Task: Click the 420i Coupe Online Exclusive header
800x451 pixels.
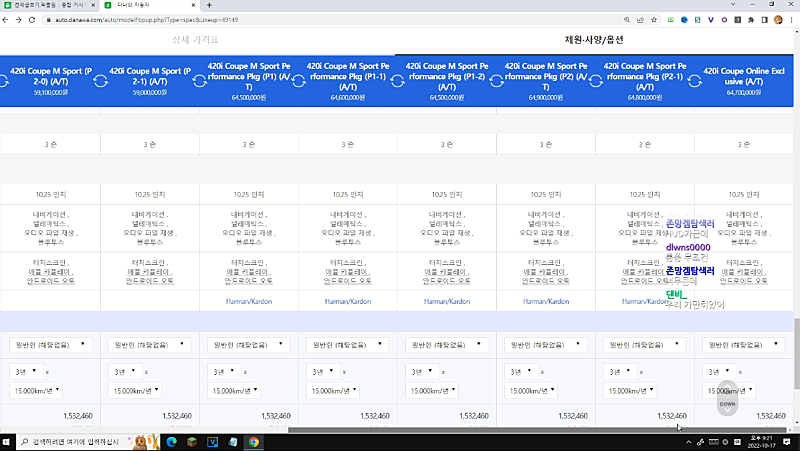Action: (x=744, y=81)
